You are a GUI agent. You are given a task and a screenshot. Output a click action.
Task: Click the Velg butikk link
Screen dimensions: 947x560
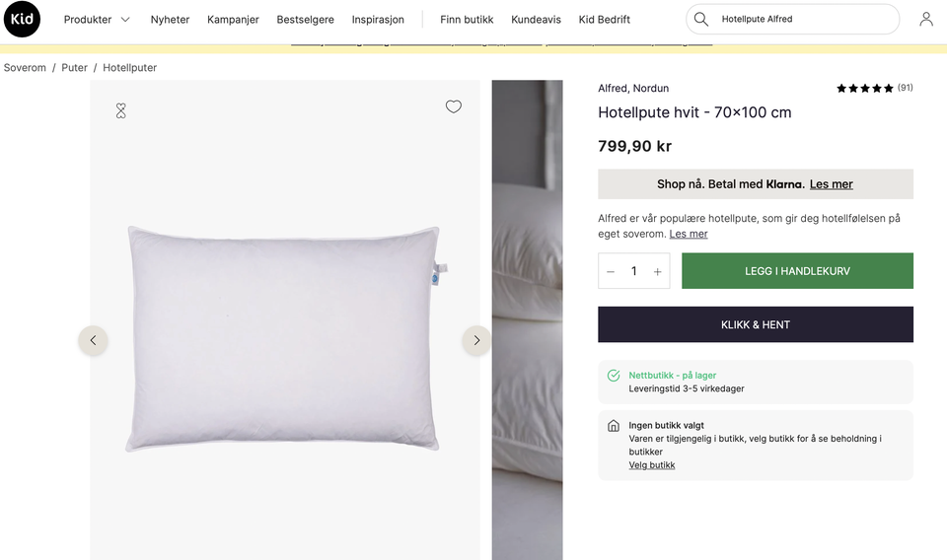(x=652, y=465)
